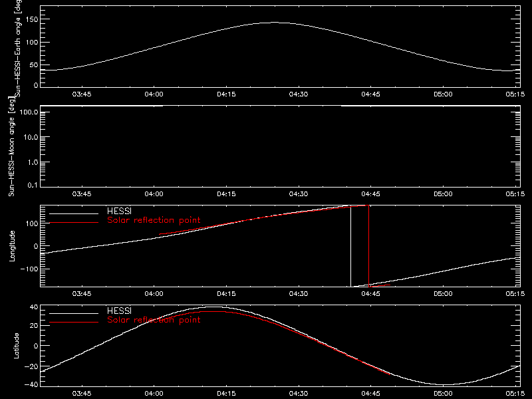Screen dimensions: 532x399
Task: Click 1.0 tick on Moon angle axis
Action: tap(33, 162)
